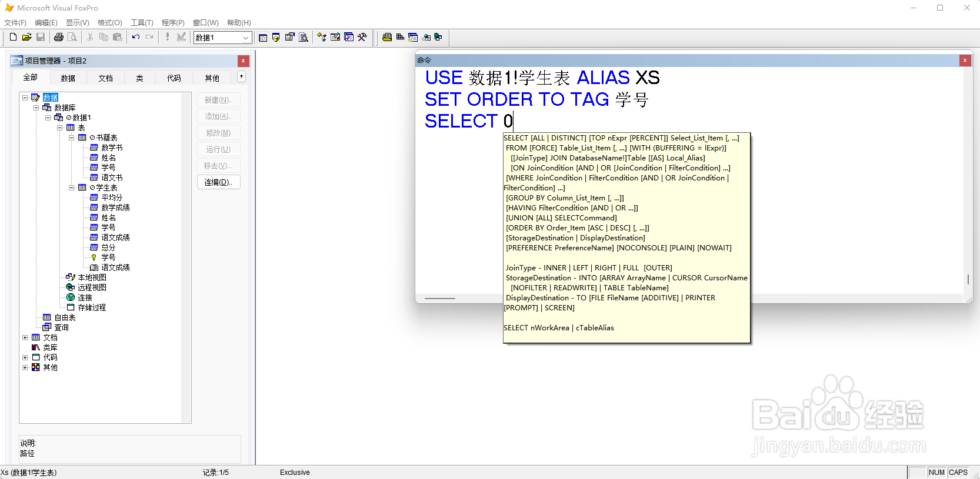Click the 添加(A) button
The image size is (980, 479).
(x=218, y=116)
